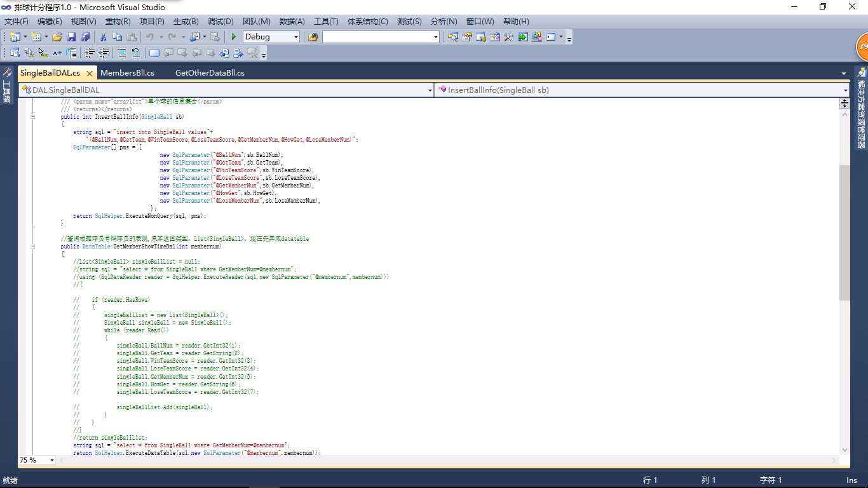Open the Toolbox via crossed-tools icon
Image resolution: width=868 pixels, height=488 pixels.
pos(508,37)
